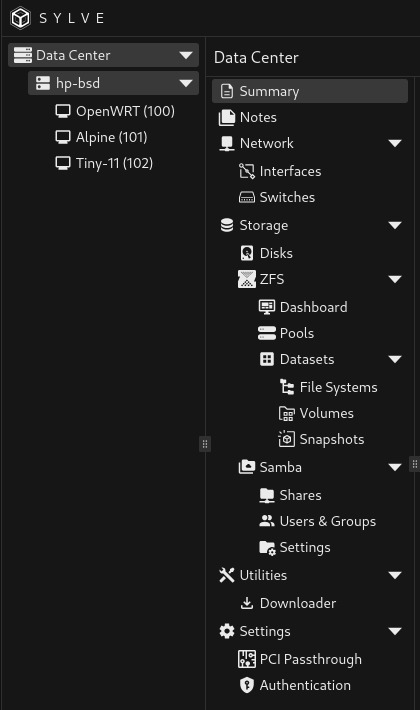Click the PCI Passthrough circuit icon

[x=247, y=659]
